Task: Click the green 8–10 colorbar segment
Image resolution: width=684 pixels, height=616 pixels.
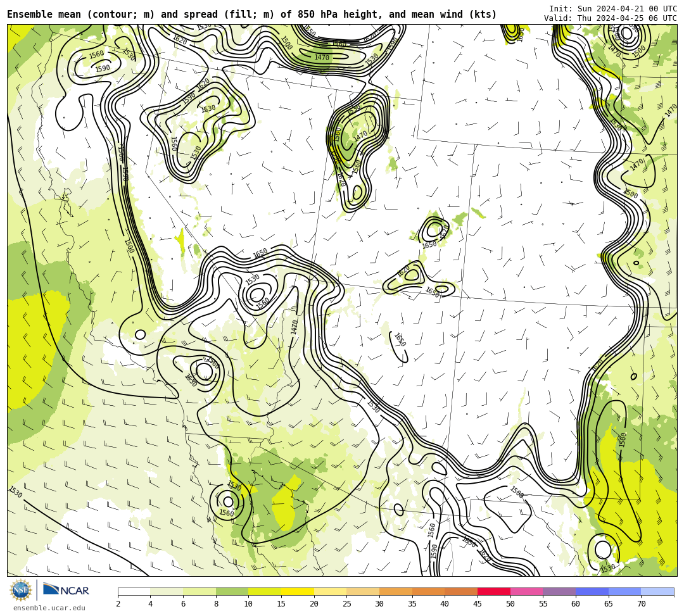Action: 232,591
